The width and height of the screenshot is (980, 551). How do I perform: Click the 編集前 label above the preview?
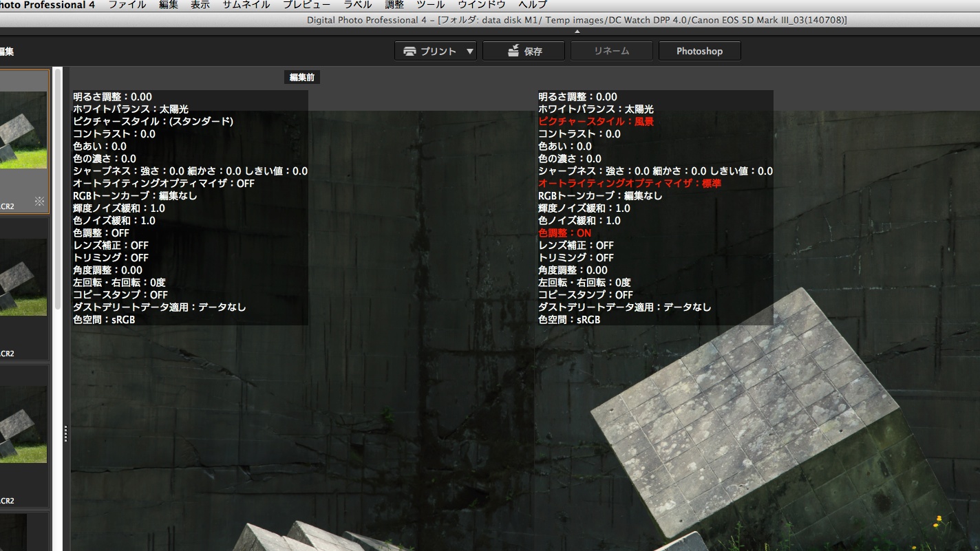302,78
